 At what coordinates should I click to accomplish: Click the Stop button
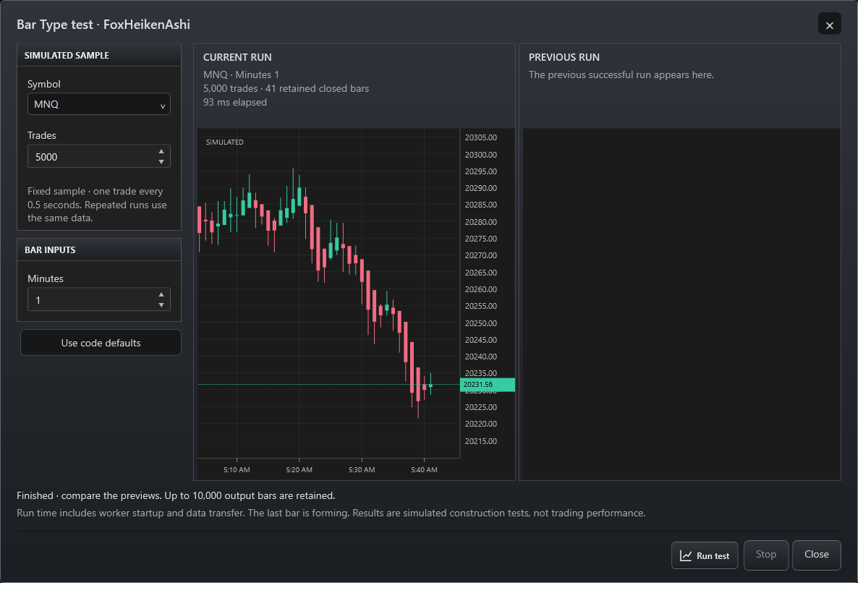click(766, 555)
